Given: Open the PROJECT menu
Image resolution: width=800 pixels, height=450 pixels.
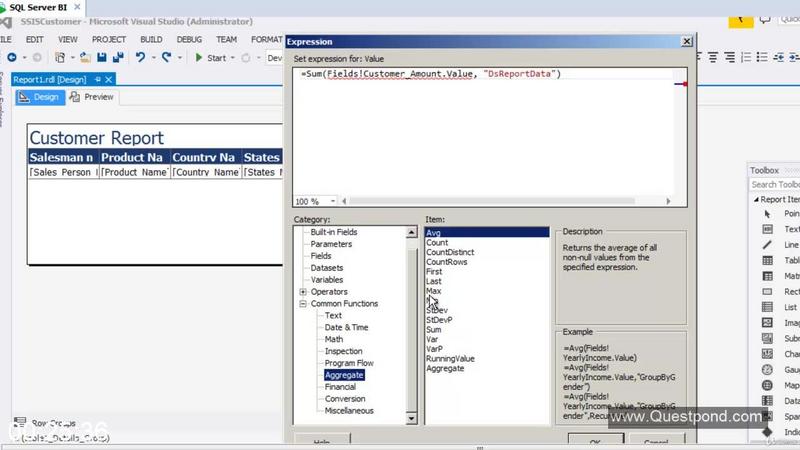Looking at the screenshot, I should point(109,39).
